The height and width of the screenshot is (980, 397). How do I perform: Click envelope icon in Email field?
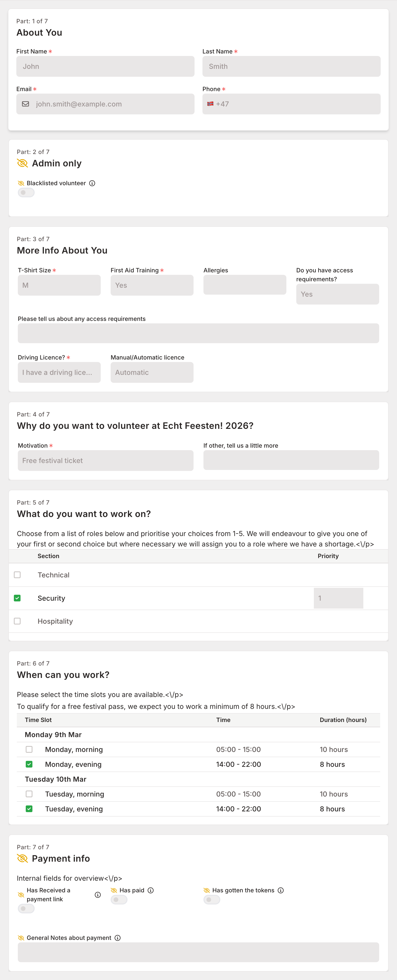[x=25, y=104]
